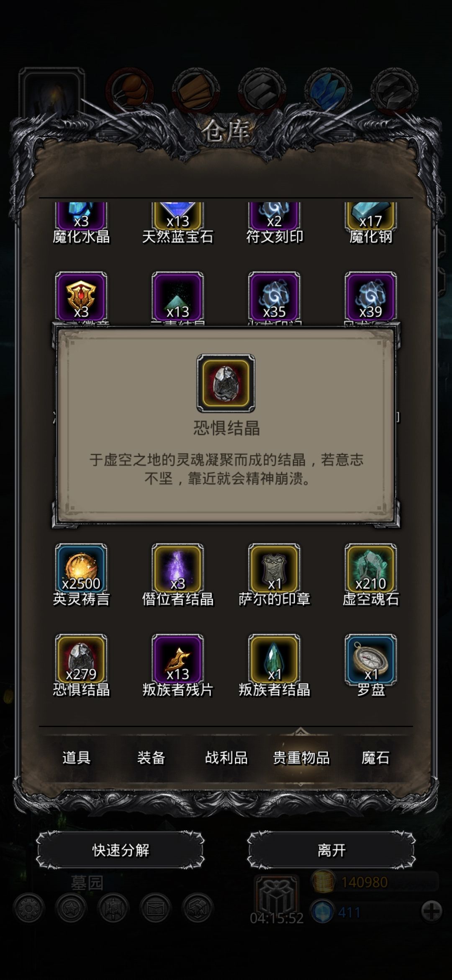Select the 虚空魂石 x210 item

pos(370,569)
